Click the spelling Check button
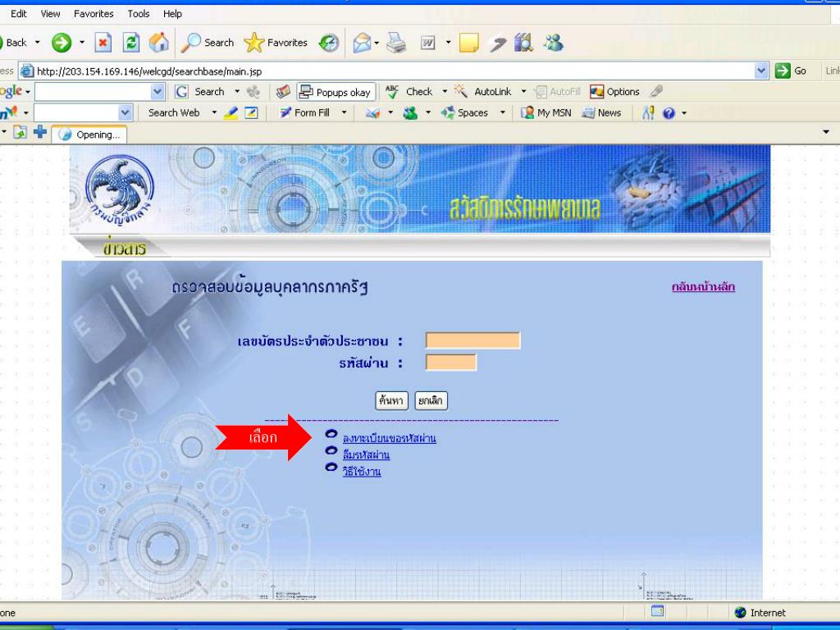 point(410,92)
